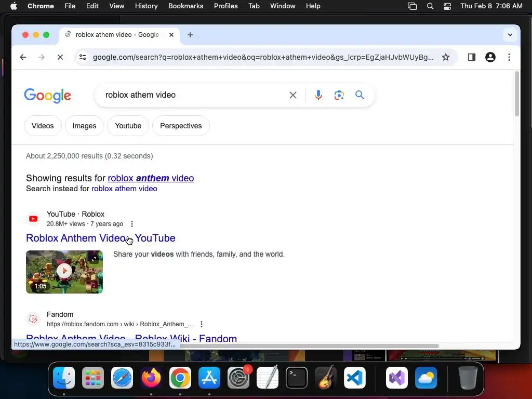Filter results by Perspectives chip
Image resolution: width=532 pixels, height=399 pixels.
(181, 126)
